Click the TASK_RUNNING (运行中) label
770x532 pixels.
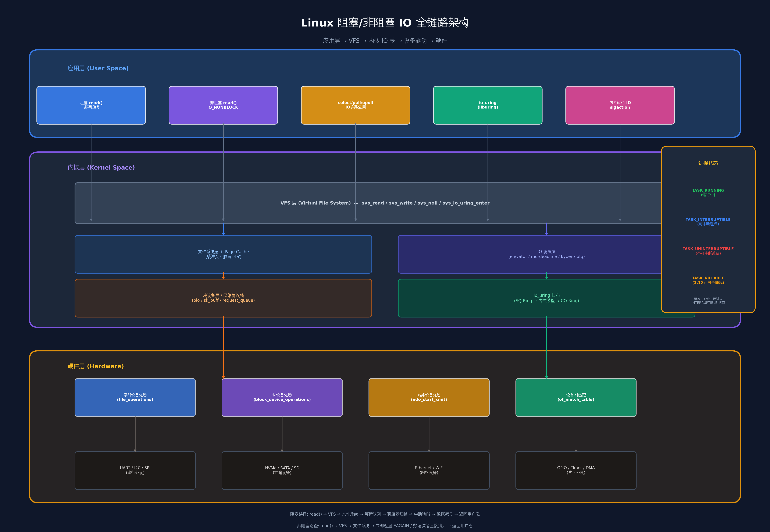708,193
